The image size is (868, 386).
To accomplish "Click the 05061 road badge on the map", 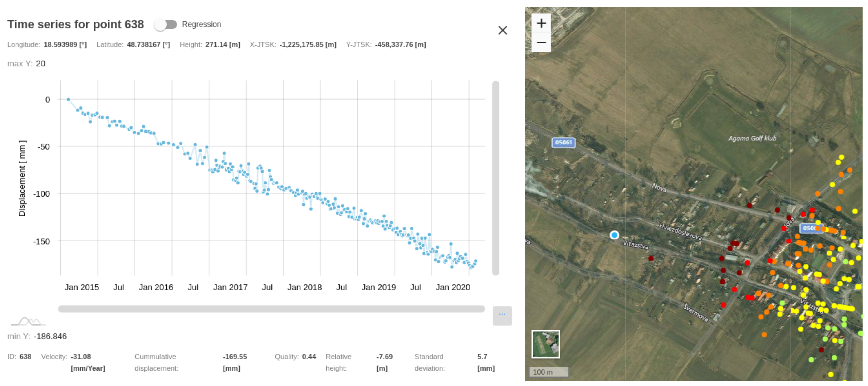I will tap(564, 143).
